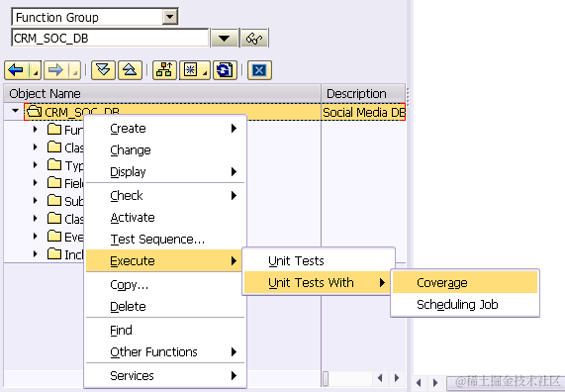This screenshot has height=392, width=565.
Task: Choose Delete from context menu
Action: (x=166, y=306)
